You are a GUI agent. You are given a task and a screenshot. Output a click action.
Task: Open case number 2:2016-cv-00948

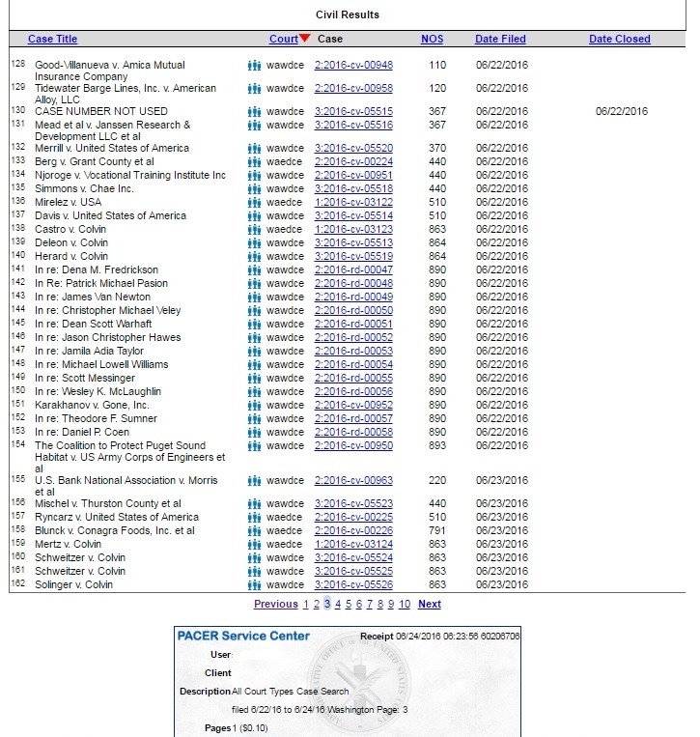353,66
